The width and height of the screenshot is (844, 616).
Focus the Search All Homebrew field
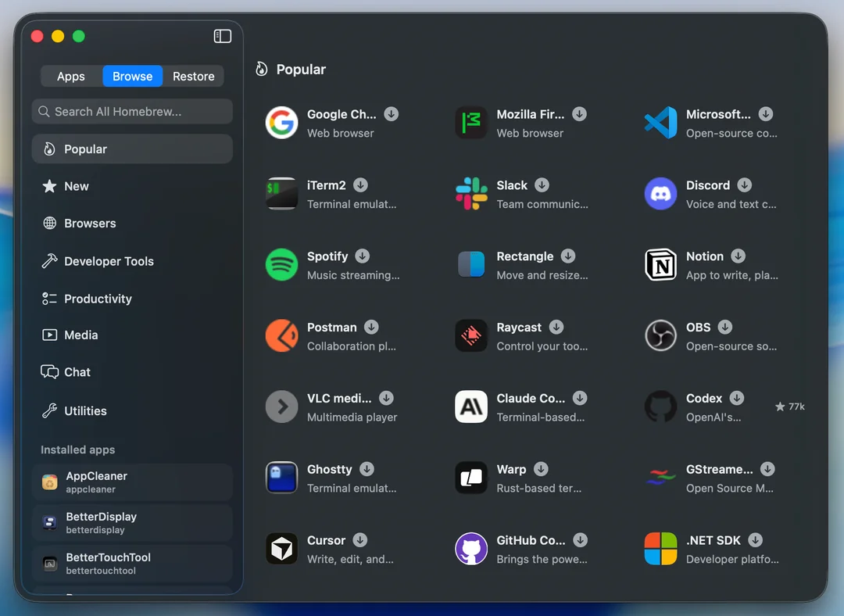point(132,112)
